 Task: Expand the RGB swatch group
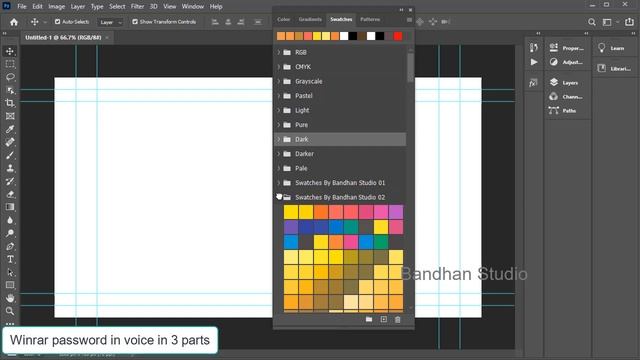pos(279,52)
